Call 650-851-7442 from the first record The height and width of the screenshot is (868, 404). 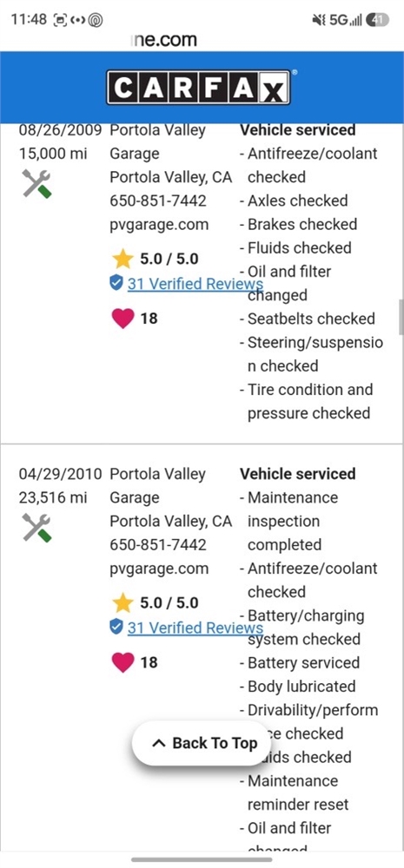click(158, 201)
